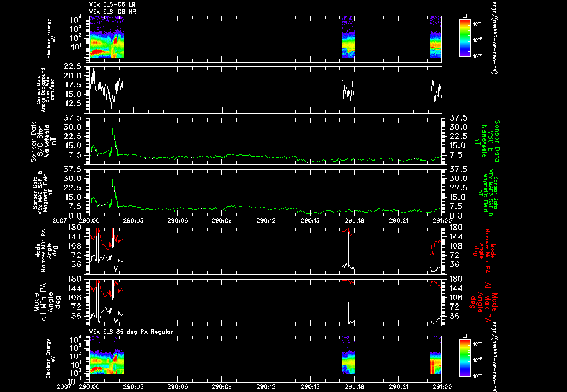The width and height of the screenshot is (567, 392).
Task: Click '290:09' on the bottom time axis
Action: click(221, 386)
